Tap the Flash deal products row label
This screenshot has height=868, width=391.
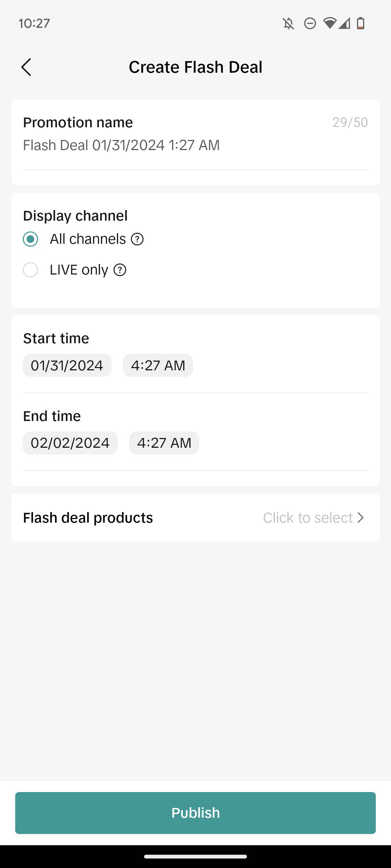(88, 518)
